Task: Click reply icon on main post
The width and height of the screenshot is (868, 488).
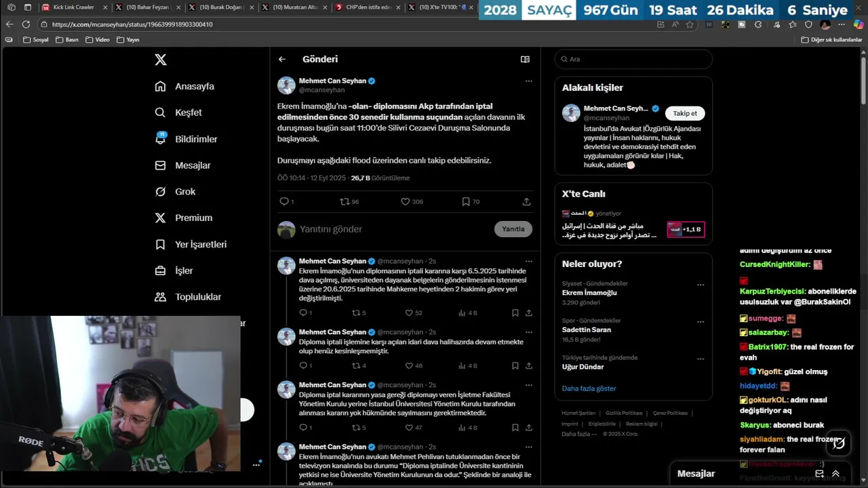Action: click(x=284, y=201)
